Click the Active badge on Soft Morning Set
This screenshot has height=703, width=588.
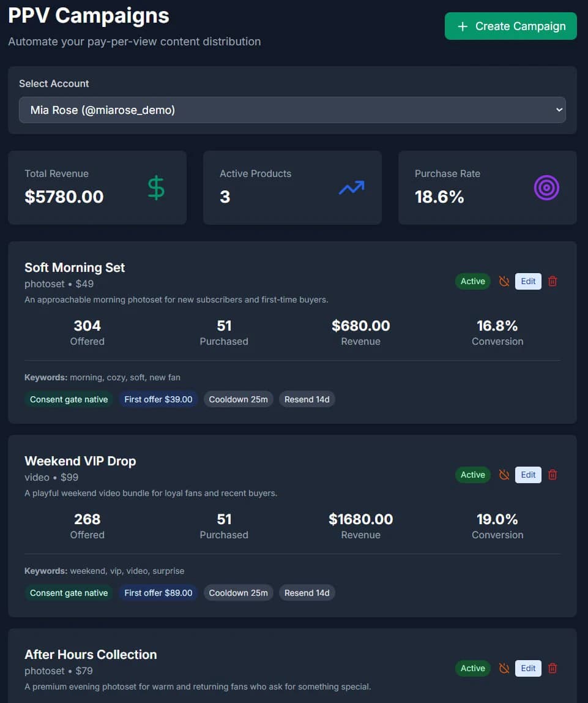(x=473, y=281)
